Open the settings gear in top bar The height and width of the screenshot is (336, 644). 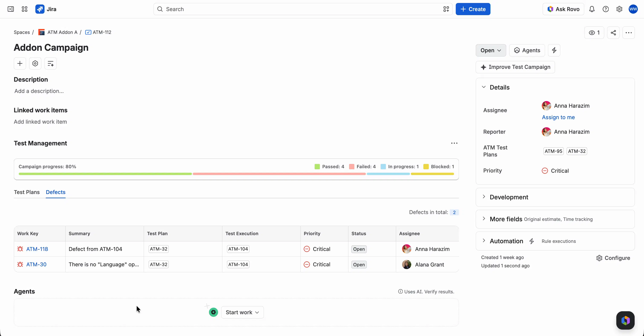click(619, 9)
